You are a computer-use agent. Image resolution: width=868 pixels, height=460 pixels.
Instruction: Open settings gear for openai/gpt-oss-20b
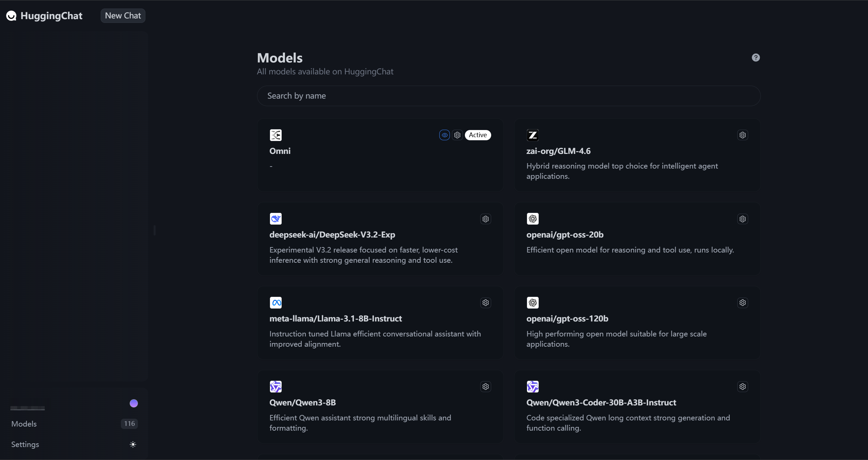743,219
